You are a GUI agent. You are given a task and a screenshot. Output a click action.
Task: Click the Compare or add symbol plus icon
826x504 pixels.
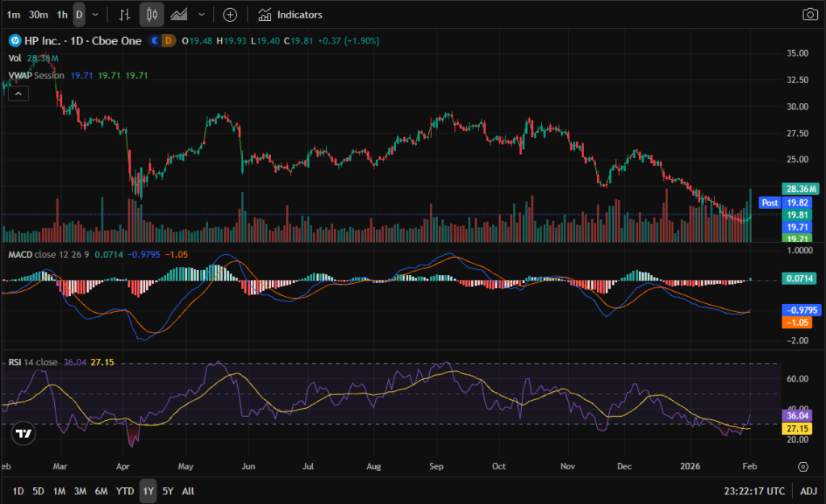coord(230,15)
